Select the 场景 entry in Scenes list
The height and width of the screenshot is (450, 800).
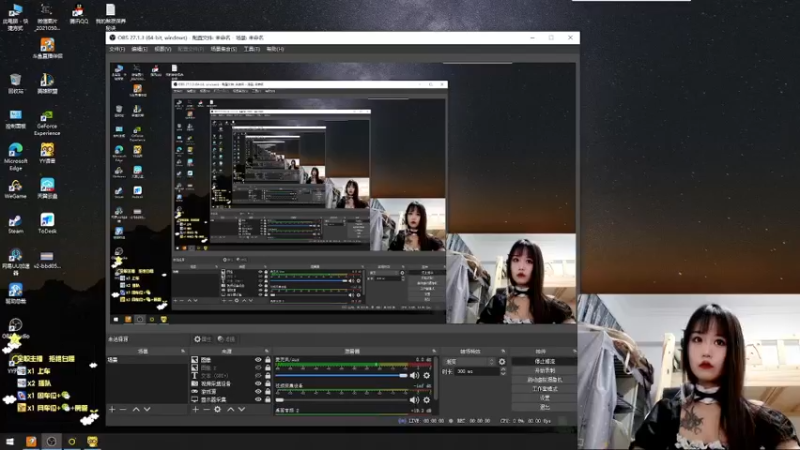point(147,360)
